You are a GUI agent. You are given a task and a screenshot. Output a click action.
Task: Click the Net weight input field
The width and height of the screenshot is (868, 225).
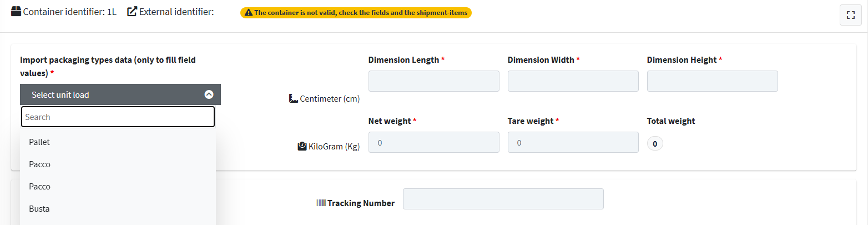click(x=434, y=142)
